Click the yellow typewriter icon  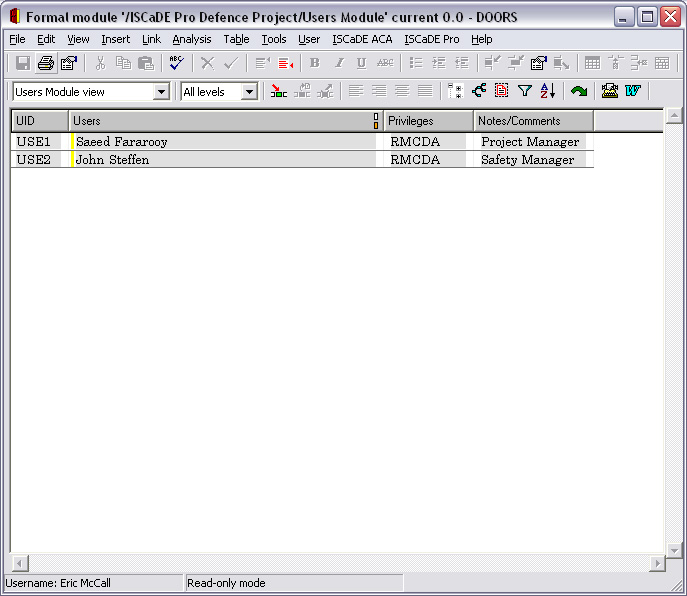(x=609, y=91)
